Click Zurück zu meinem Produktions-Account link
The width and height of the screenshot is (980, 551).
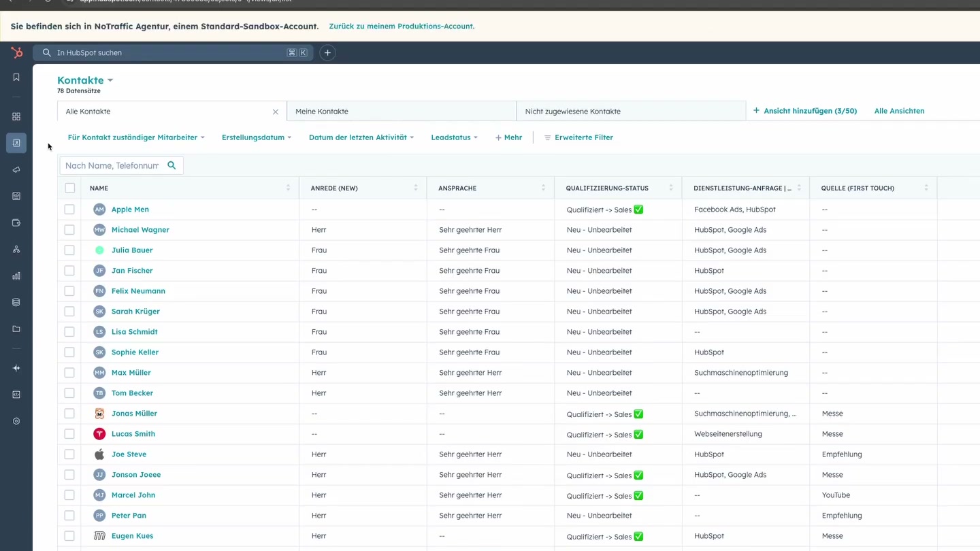[402, 26]
